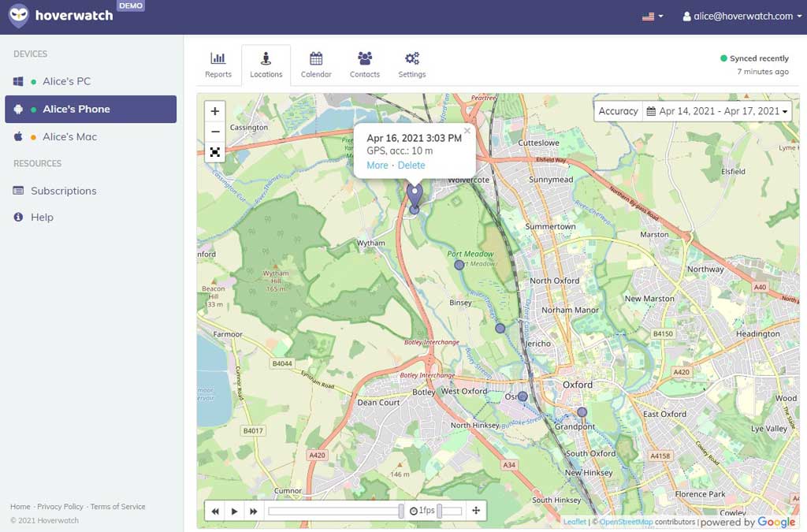The height and width of the screenshot is (532, 807).
Task: Click the location marker near Jericho
Action: (500, 328)
